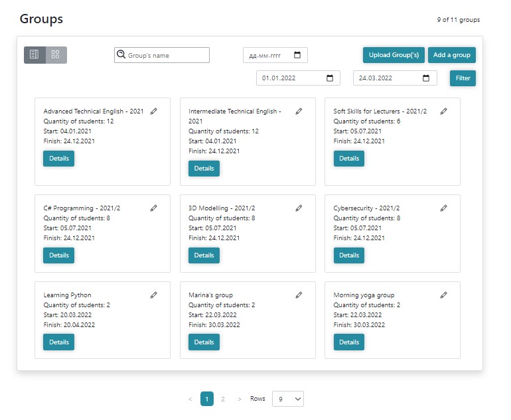Screen dimensions: 511x420
Task: Focus the Group's name search field
Action: (162, 55)
